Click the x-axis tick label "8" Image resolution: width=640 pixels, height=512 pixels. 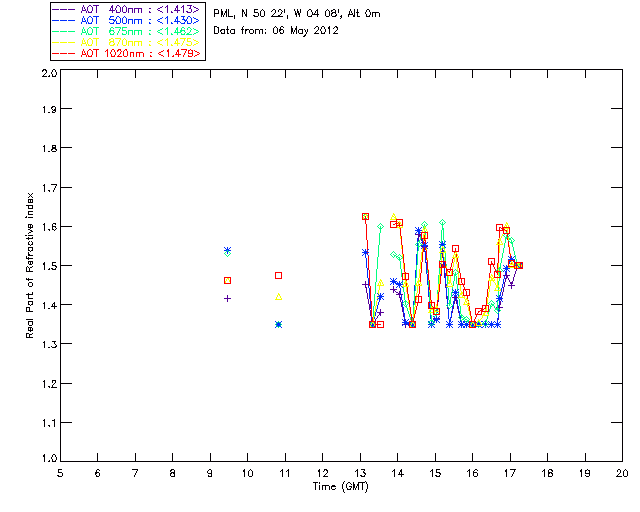173,473
